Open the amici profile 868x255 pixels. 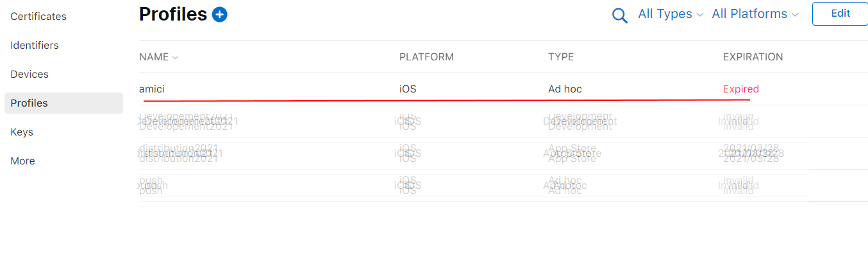point(152,89)
